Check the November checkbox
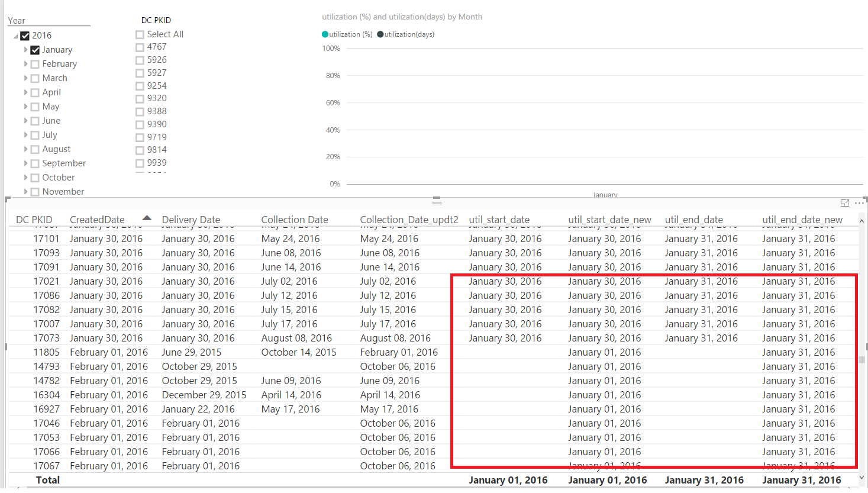The width and height of the screenshot is (868, 493). click(35, 192)
